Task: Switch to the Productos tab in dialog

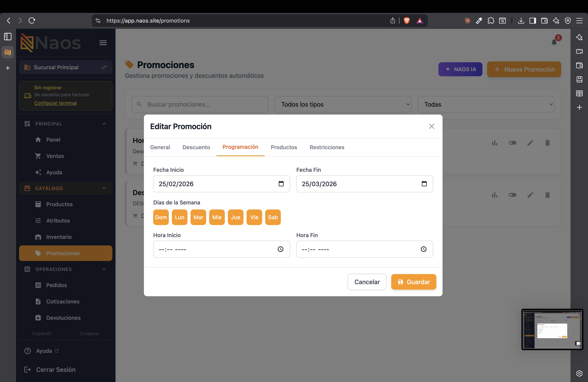Action: [284, 147]
